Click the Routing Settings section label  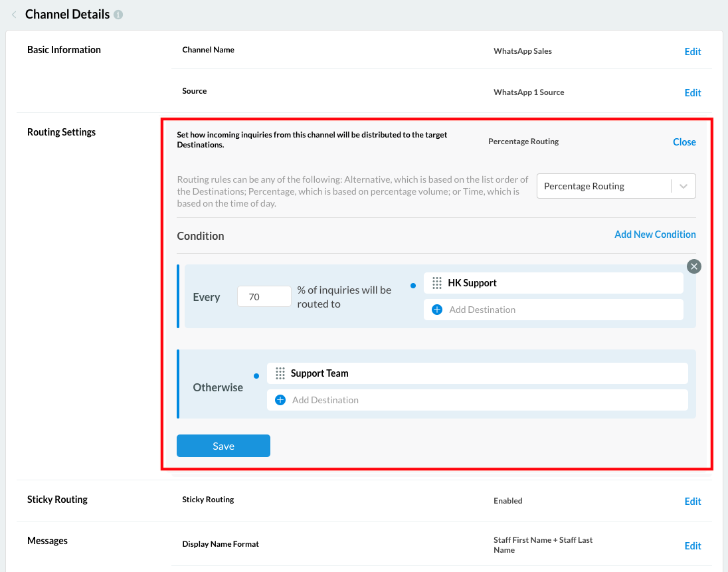[x=61, y=132]
